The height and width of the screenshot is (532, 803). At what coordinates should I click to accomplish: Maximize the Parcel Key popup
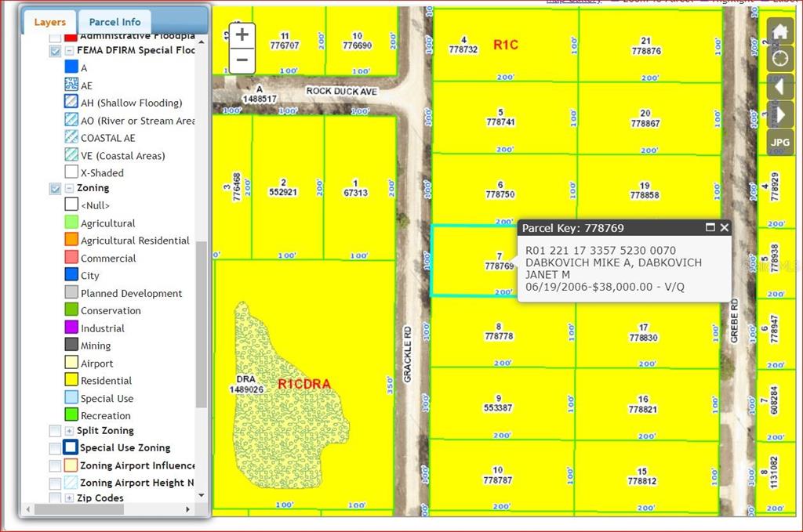coord(710,228)
